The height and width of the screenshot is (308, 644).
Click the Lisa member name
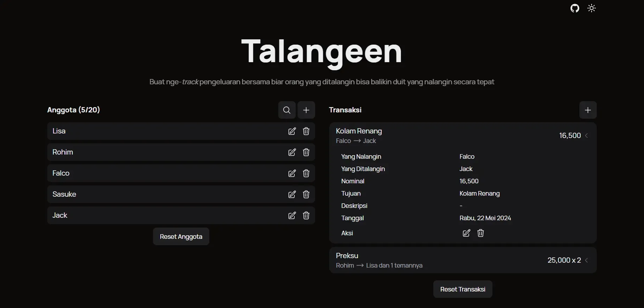click(59, 131)
